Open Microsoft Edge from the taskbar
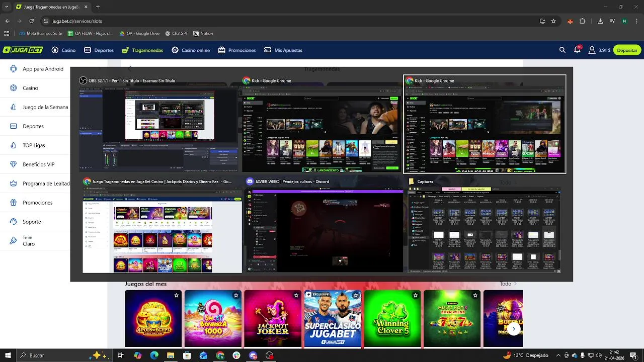Screen dimensions: 644x362 point(154,355)
